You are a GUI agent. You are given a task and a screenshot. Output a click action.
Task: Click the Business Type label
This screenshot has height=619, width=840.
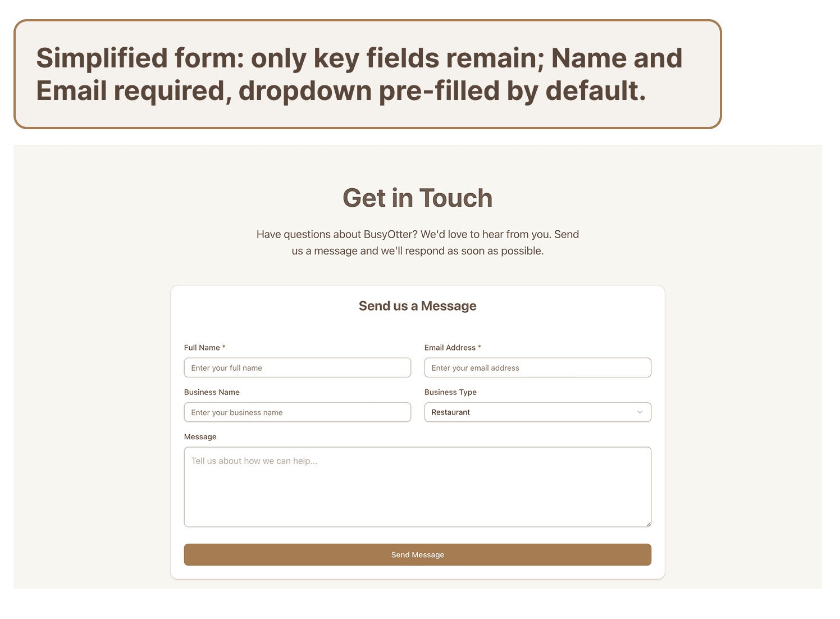450,392
